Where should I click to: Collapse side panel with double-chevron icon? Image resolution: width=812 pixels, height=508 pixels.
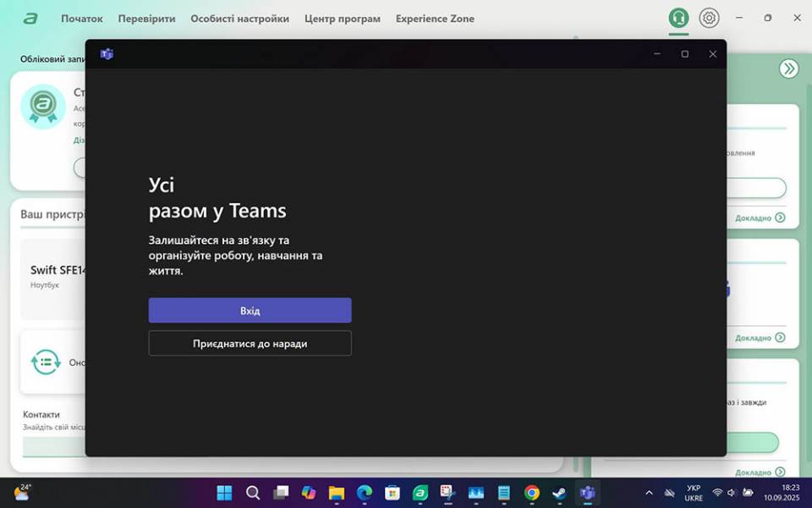coord(788,69)
